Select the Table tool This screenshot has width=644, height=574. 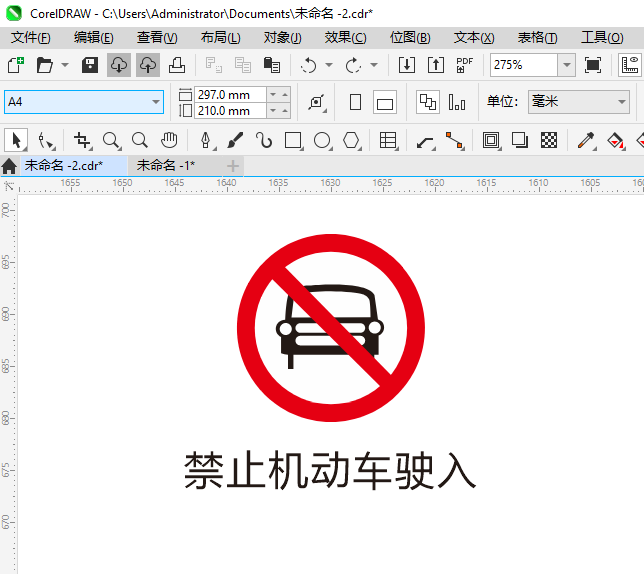pos(388,141)
